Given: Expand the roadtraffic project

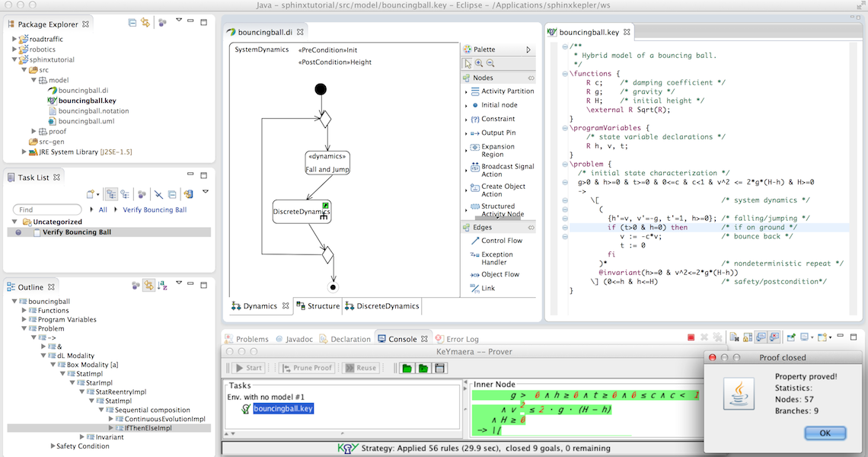Looking at the screenshot, I should 15,38.
